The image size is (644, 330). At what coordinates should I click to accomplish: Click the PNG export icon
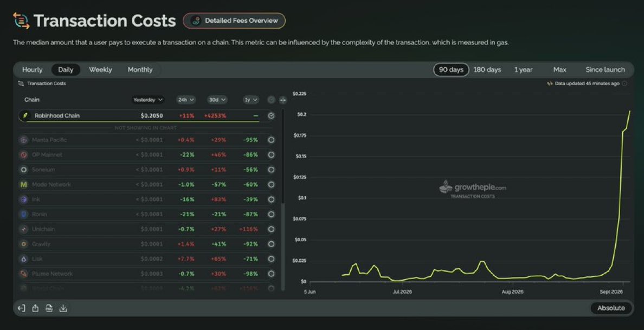49,308
